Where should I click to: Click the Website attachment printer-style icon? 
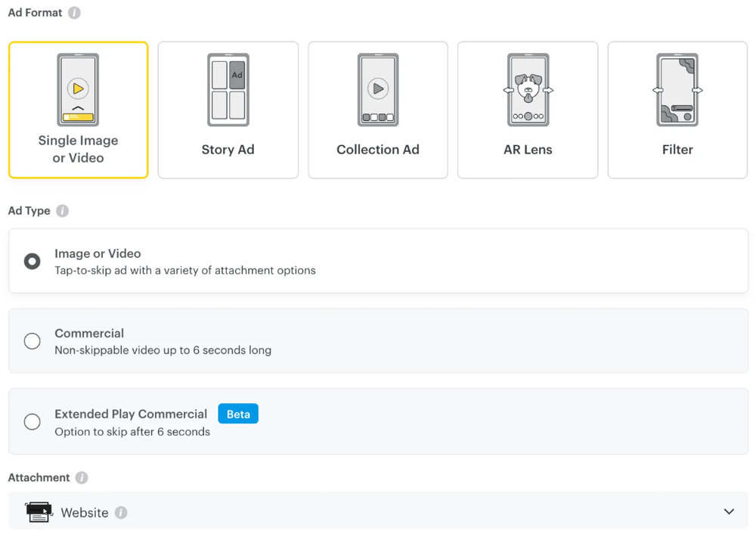tap(39, 512)
